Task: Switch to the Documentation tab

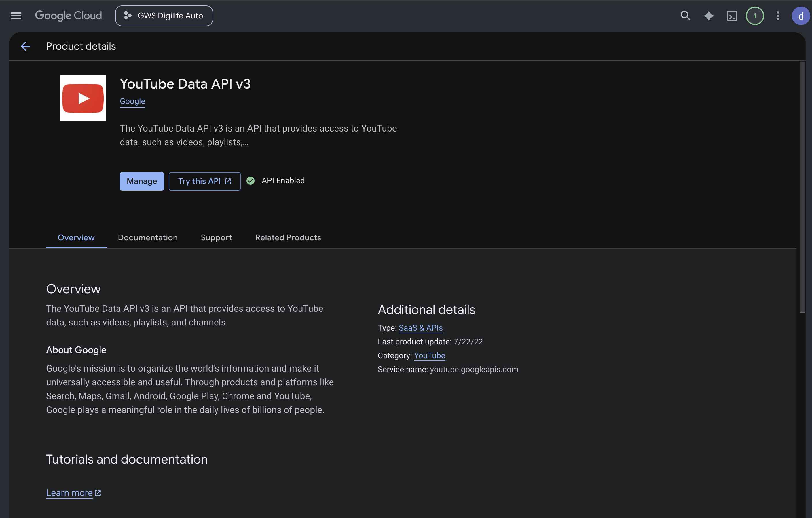Action: pos(148,238)
